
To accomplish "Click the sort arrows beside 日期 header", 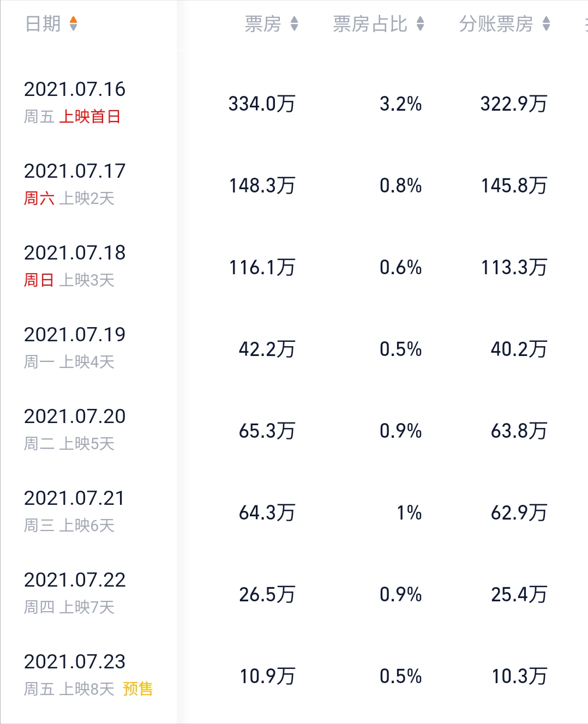I will [74, 24].
